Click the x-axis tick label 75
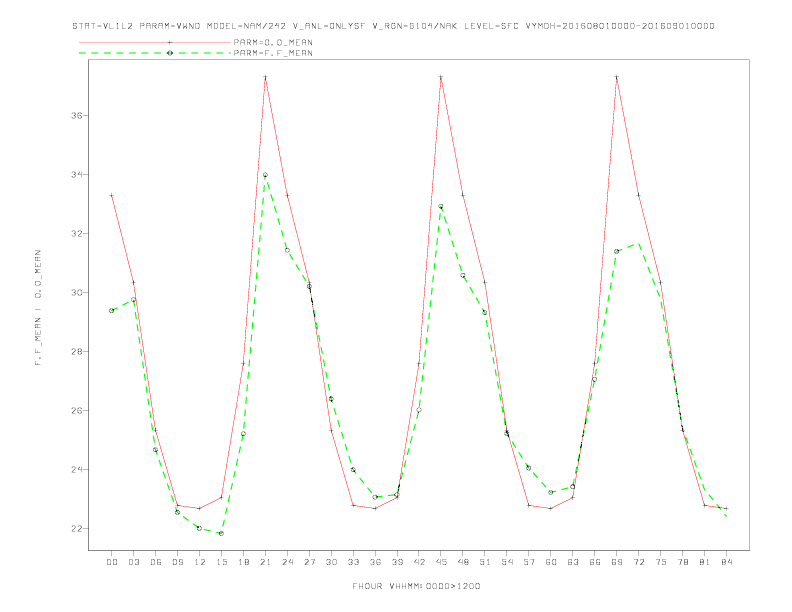 661,562
